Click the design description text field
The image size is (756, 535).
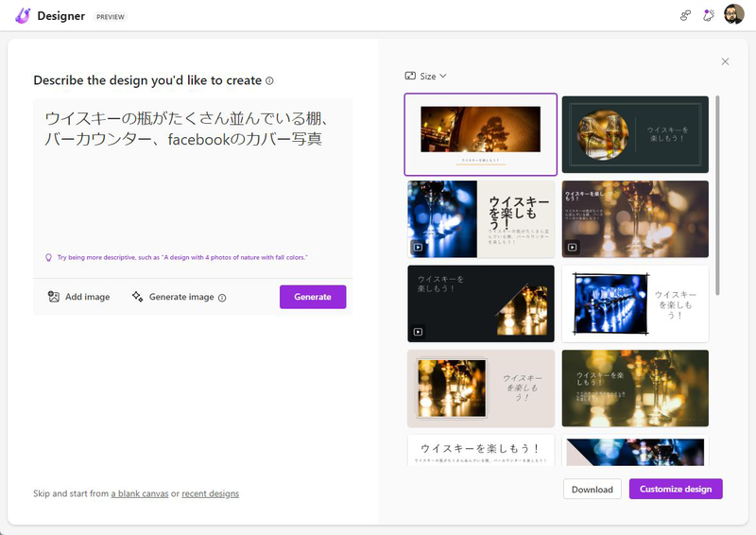tap(193, 174)
